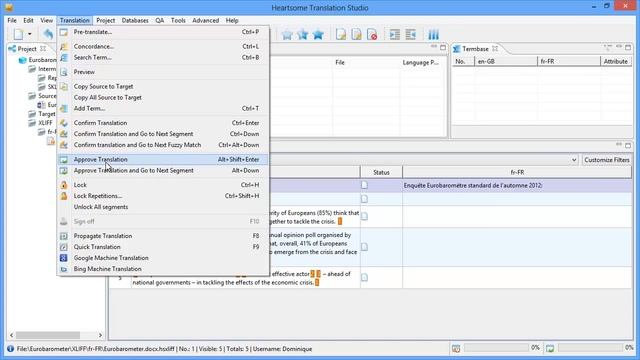Click the status bar info icon

11,349
